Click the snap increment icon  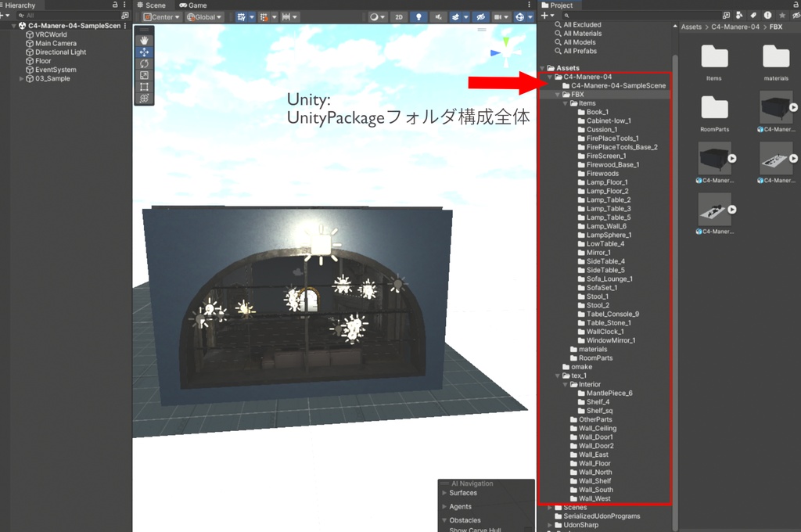tap(264, 17)
